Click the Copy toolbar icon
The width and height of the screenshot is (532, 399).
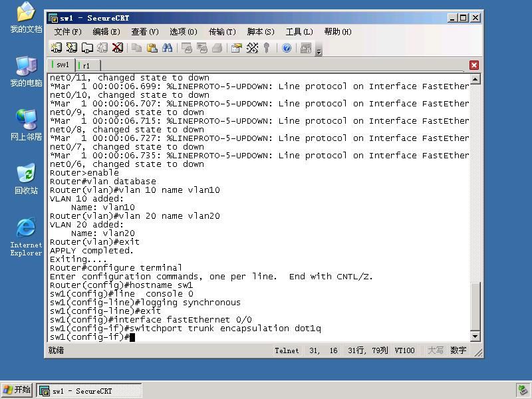[x=137, y=48]
